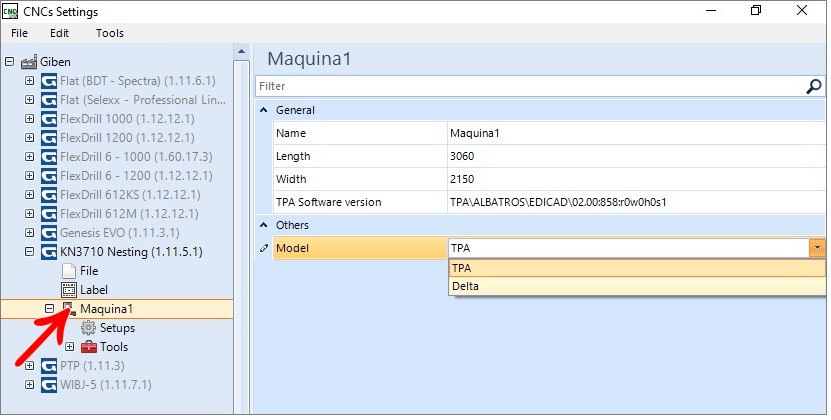Click the FlexDrill 1200 machine icon

(x=49, y=138)
